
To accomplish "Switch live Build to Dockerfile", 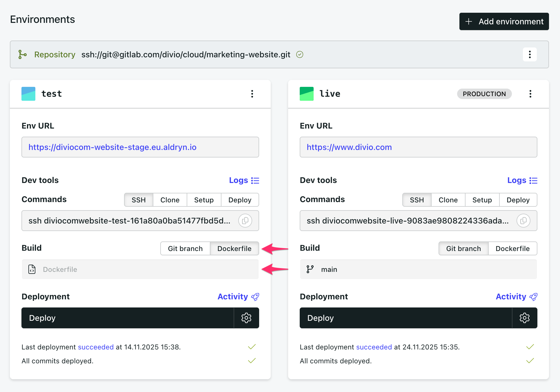I will point(512,248).
